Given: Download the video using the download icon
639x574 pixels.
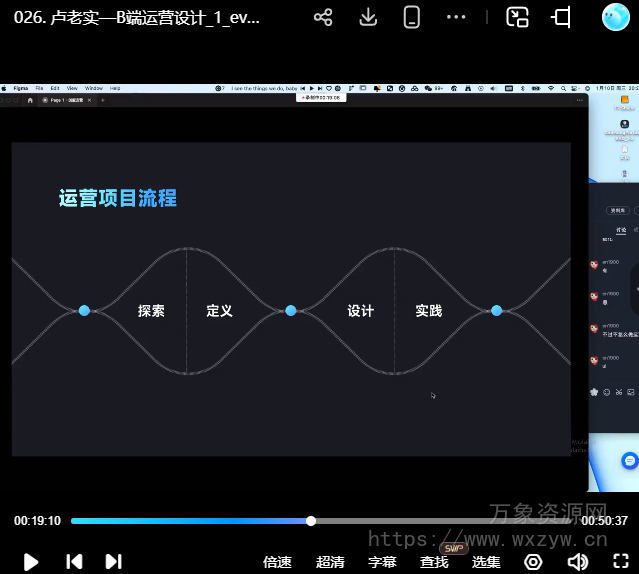Looking at the screenshot, I should pos(368,17).
